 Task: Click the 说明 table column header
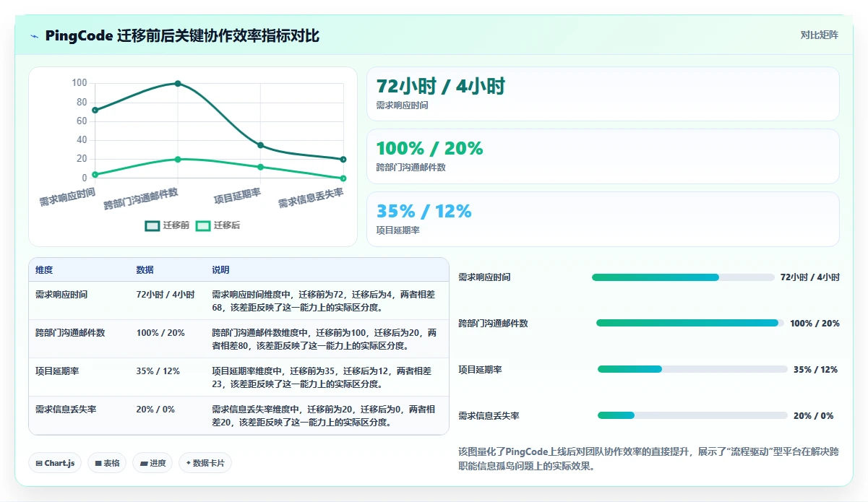(x=220, y=270)
